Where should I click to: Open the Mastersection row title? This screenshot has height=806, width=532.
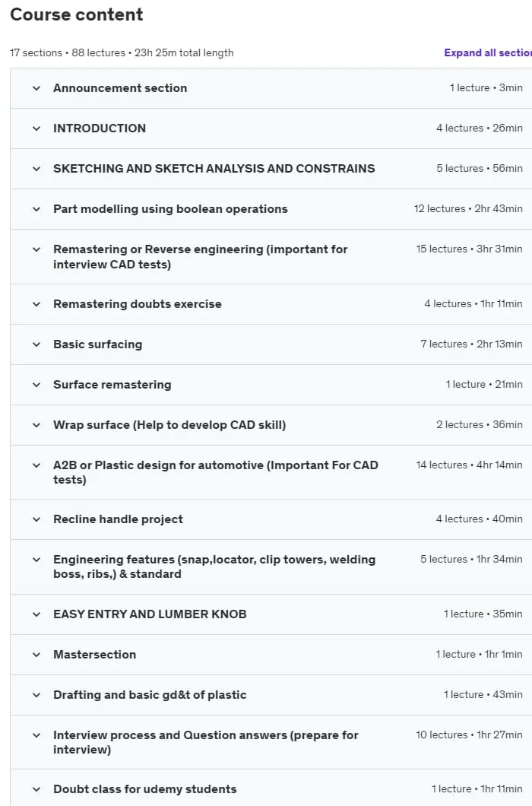click(x=94, y=655)
